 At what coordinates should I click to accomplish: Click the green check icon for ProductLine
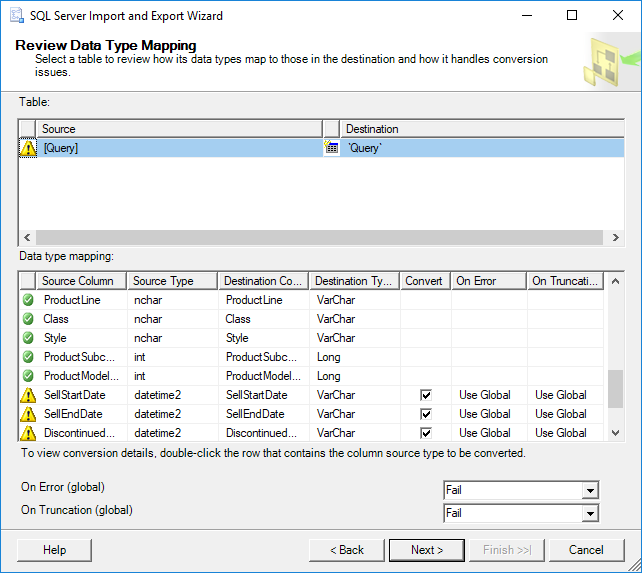pyautogui.click(x=28, y=300)
